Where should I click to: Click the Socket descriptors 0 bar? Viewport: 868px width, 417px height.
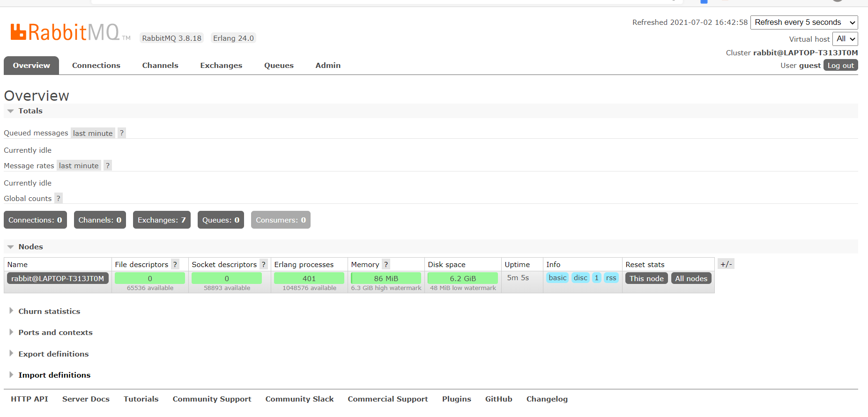(x=227, y=278)
